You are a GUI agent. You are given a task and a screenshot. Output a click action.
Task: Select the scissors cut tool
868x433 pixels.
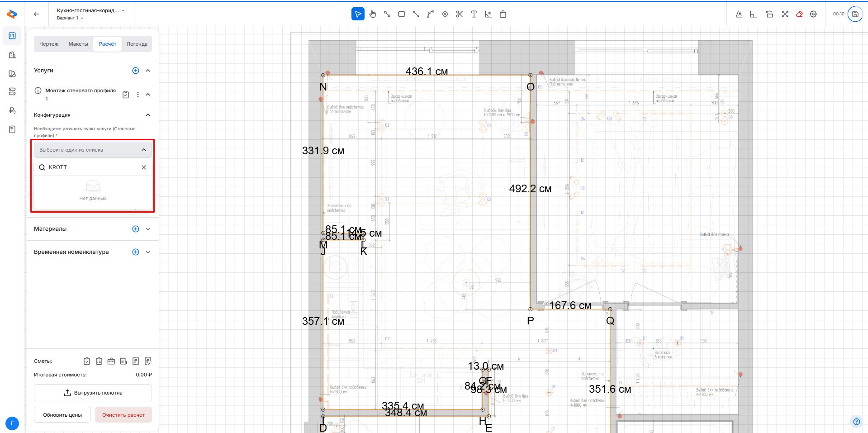pyautogui.click(x=459, y=14)
